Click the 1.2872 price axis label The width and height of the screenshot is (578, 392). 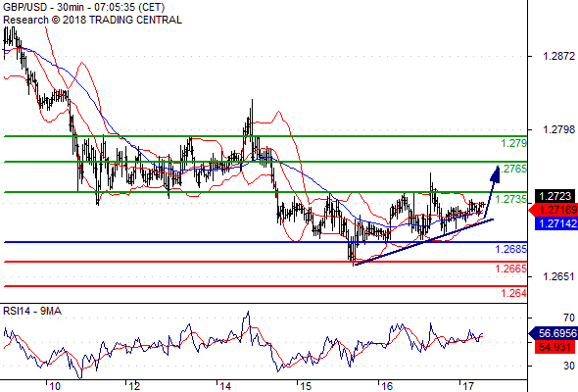[558, 56]
